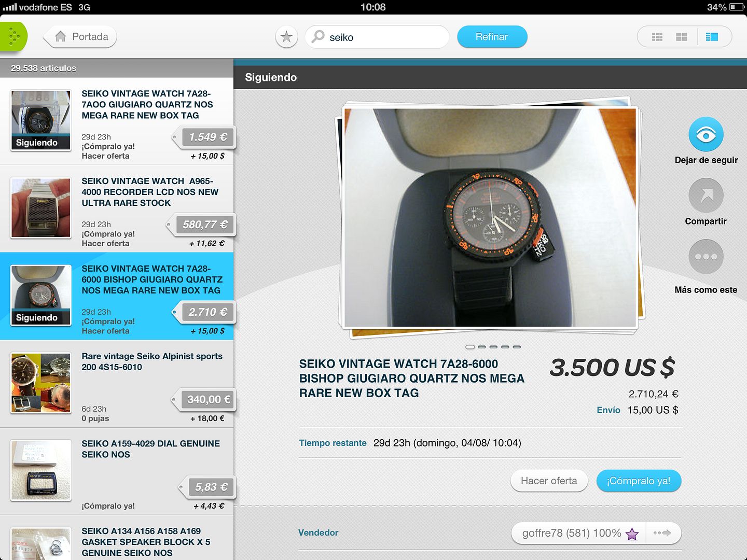Tap thumbnail of 7A28-7A00 watch
This screenshot has height=560, width=747.
(41, 121)
